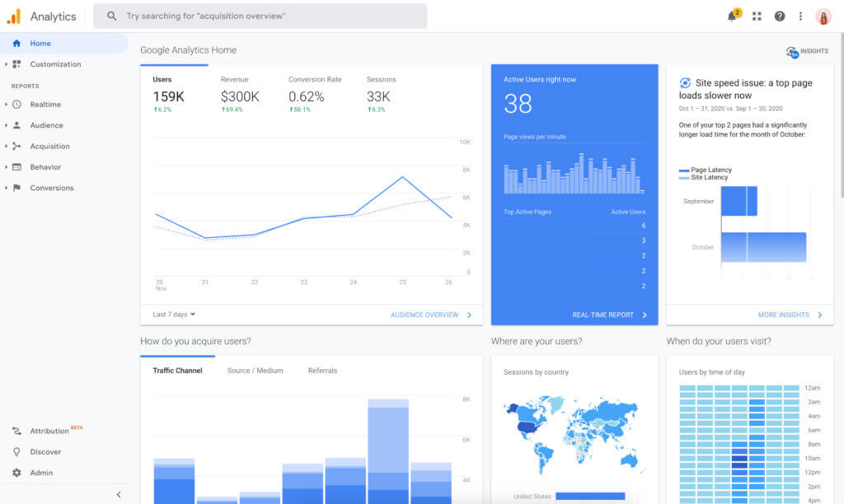Select the Revenue metric tab

(240, 94)
